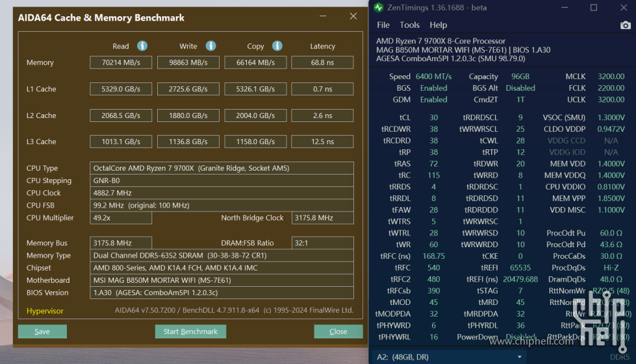
Task: Click the Memory Copy value 66164 MB/s
Action: click(x=255, y=62)
